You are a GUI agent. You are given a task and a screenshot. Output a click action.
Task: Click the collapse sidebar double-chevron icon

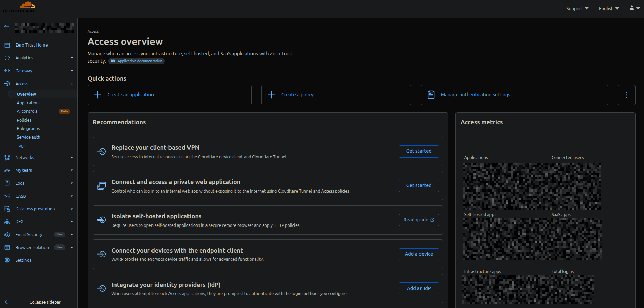pos(6,302)
